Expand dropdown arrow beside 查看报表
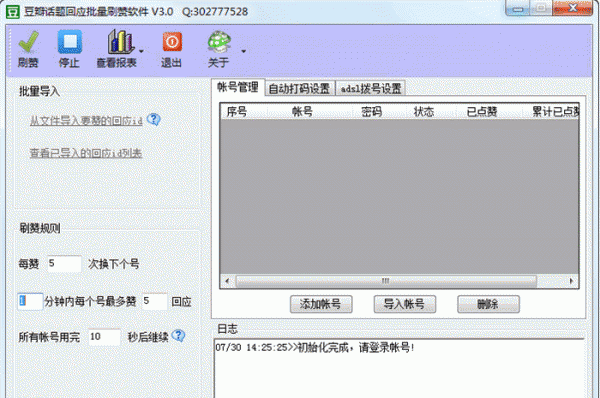The image size is (600, 398). [x=141, y=51]
